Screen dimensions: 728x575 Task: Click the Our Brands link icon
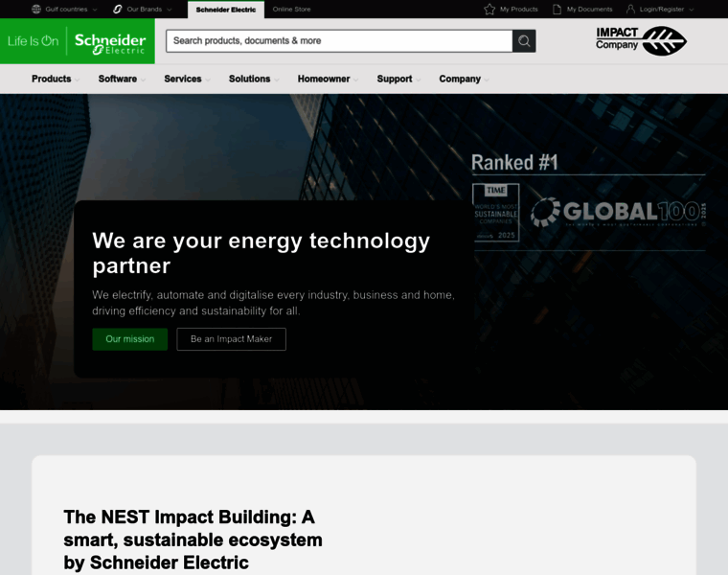[x=118, y=9]
